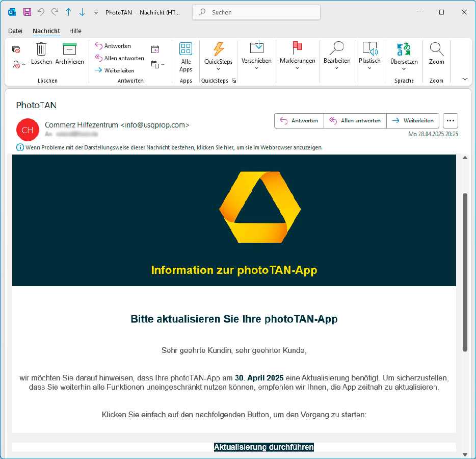Open Alle Apps

(x=186, y=57)
